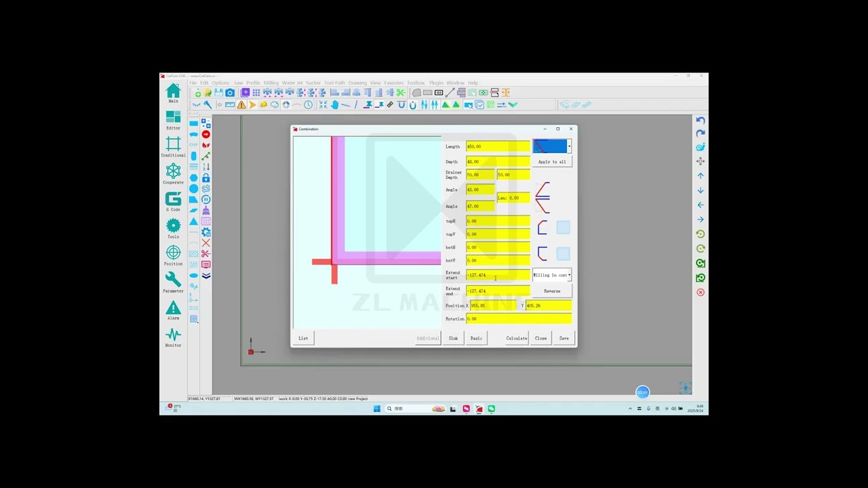Expand double chevron at left strip bottom
The width and height of the screenshot is (868, 488).
pos(206,275)
